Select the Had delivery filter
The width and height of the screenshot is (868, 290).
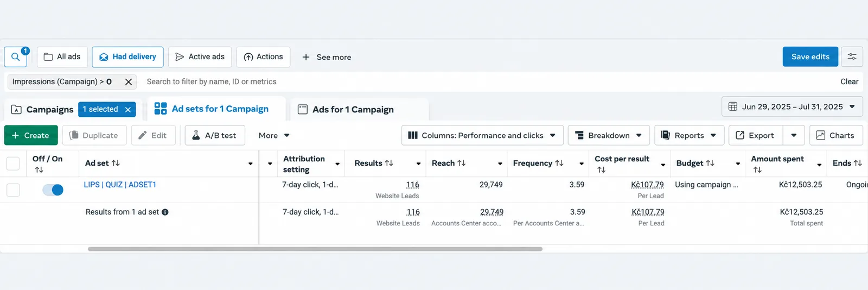pyautogui.click(x=127, y=57)
